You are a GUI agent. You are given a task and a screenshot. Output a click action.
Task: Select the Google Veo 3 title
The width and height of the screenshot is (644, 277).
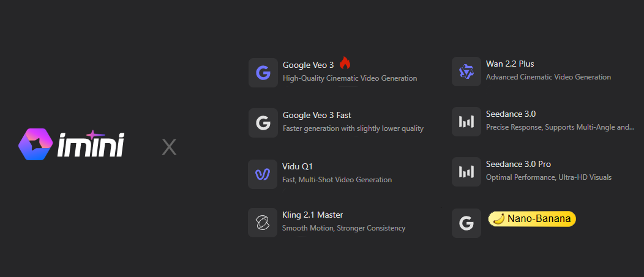click(309, 65)
